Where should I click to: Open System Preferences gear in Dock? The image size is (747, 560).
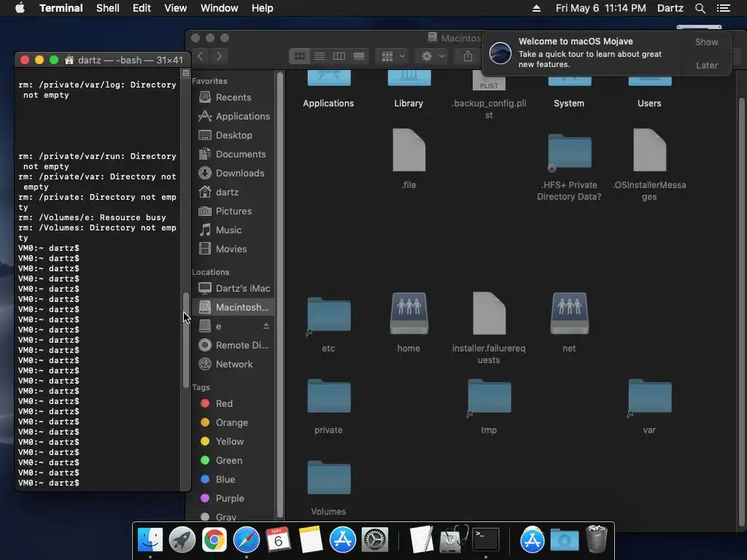click(x=375, y=540)
